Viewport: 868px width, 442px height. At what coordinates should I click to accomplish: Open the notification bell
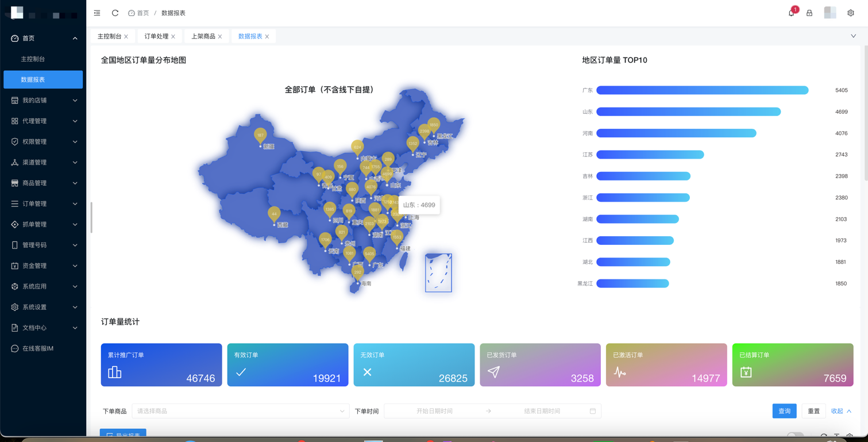[792, 13]
